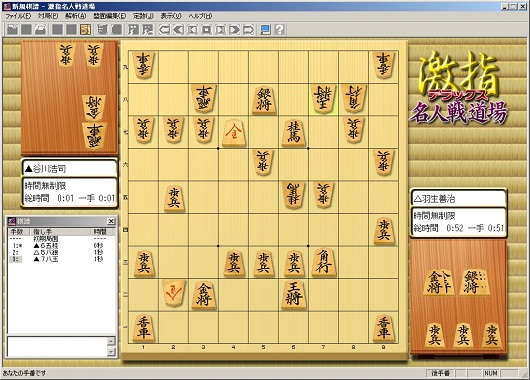Step back one move in the toolbar
The width and height of the screenshot is (530, 380).
coord(192,30)
